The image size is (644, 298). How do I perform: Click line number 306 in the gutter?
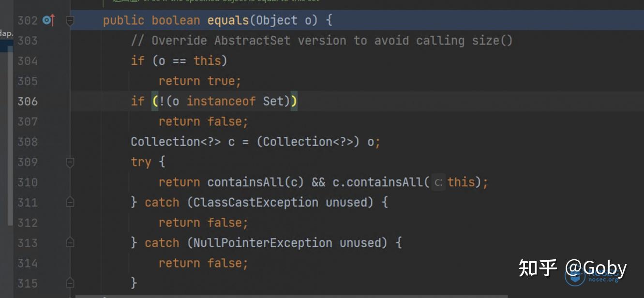27,101
